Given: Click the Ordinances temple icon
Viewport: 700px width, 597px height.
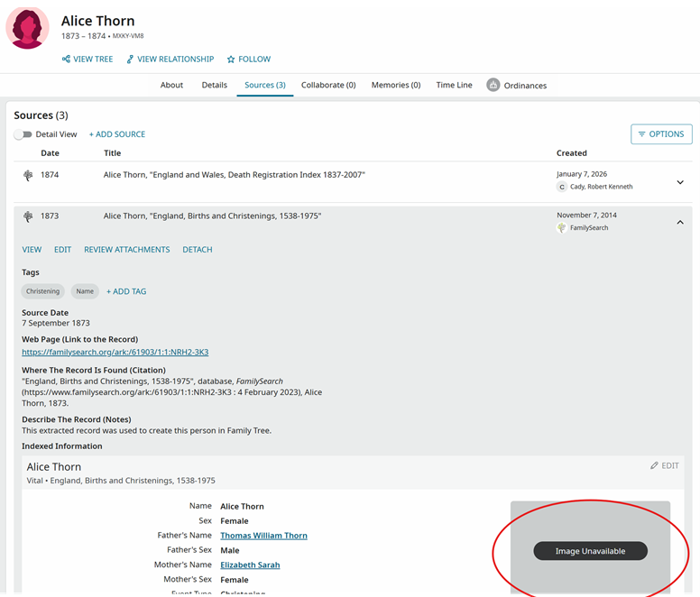Looking at the screenshot, I should (493, 85).
